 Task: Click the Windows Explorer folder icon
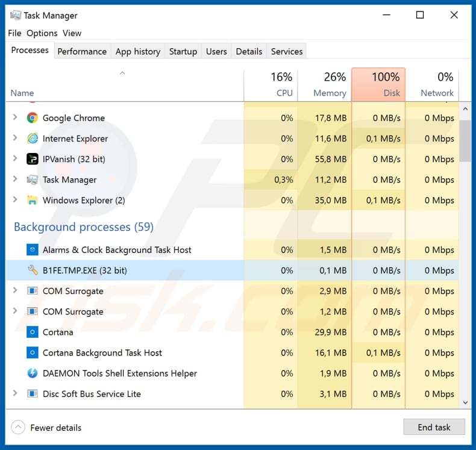pos(32,200)
